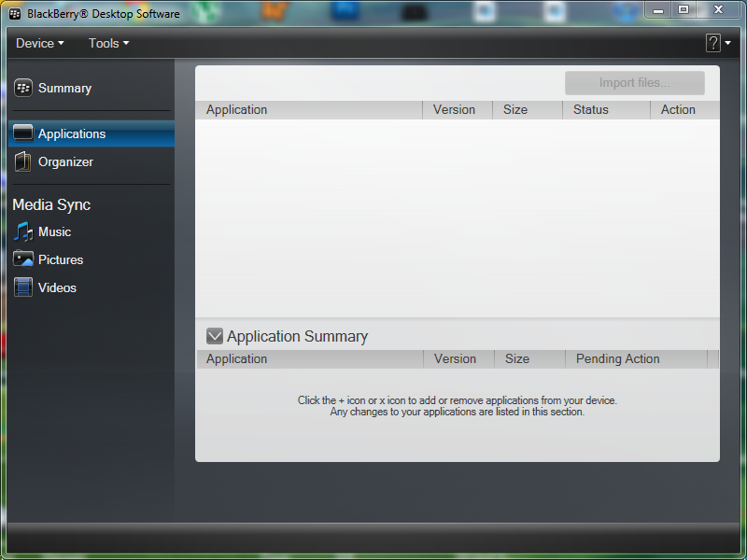Open the Device menu
Image resolution: width=747 pixels, height=560 pixels.
40,43
